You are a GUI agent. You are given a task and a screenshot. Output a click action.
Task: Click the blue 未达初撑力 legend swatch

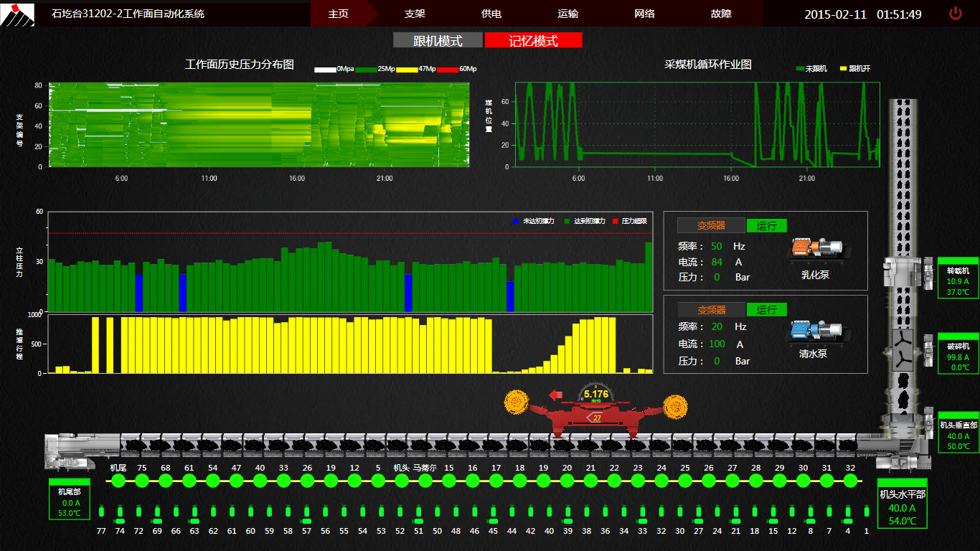[x=516, y=221]
